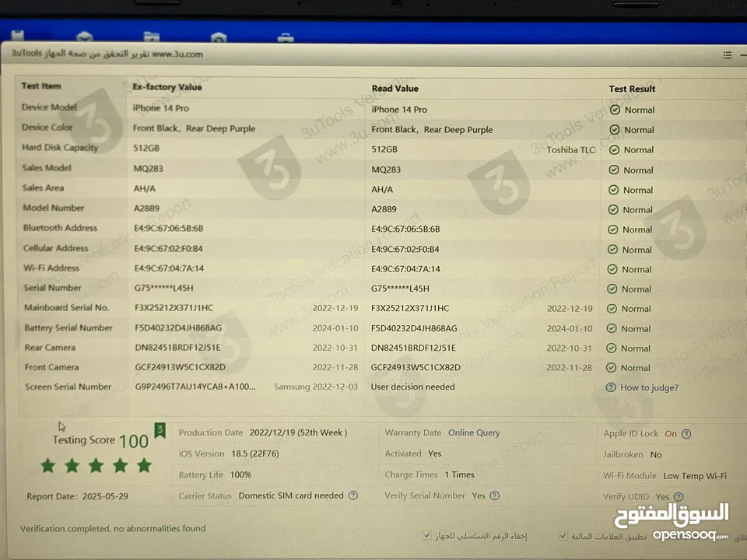Image resolution: width=747 pixels, height=560 pixels.
Task: Select the 'Model Number' row label
Action: coord(54,208)
